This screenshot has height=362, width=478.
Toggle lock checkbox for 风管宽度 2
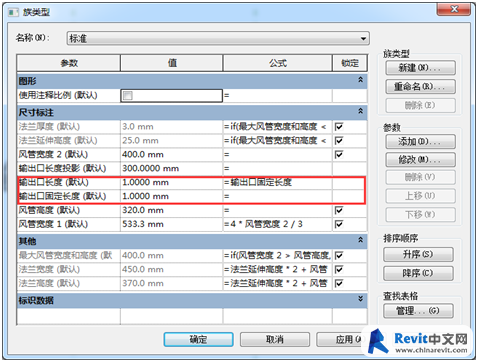click(339, 155)
